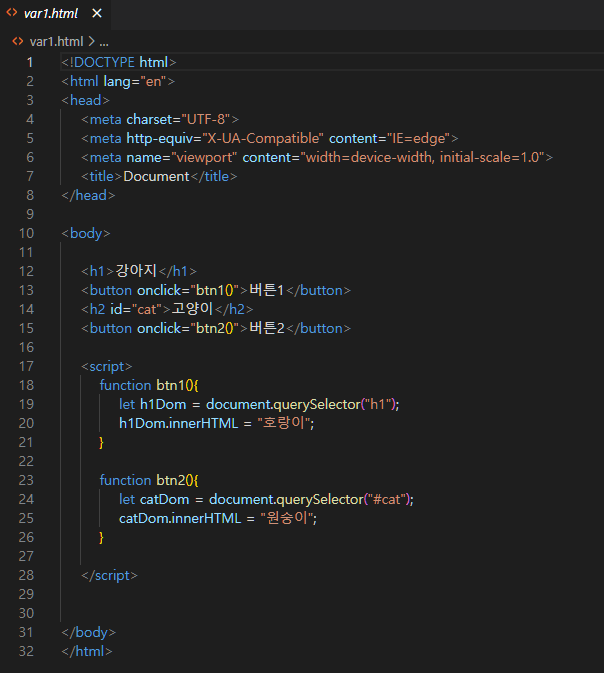Viewport: 604px width, 673px height.
Task: Click the function btn1() declaration
Action: (x=149, y=385)
